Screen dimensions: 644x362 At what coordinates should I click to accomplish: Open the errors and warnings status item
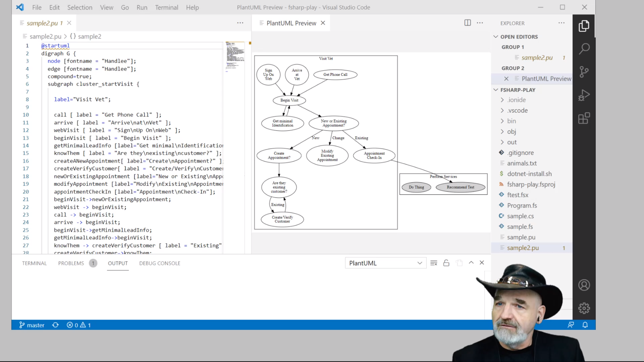[x=79, y=325]
